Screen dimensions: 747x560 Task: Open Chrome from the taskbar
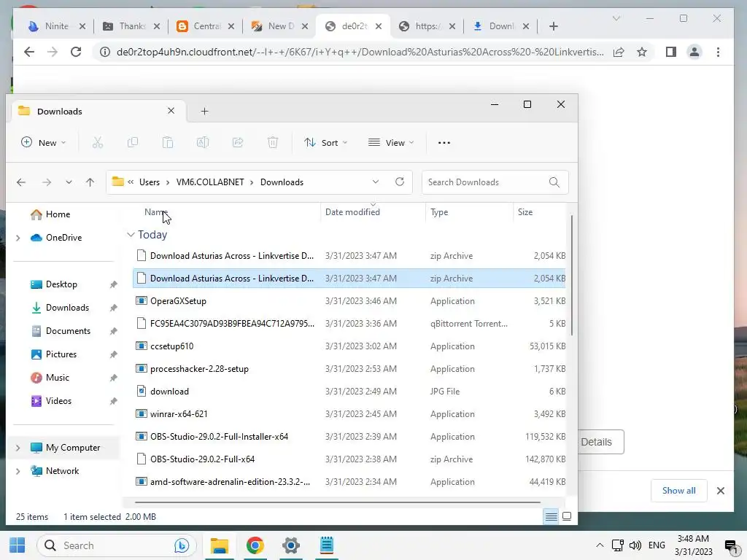(x=255, y=545)
